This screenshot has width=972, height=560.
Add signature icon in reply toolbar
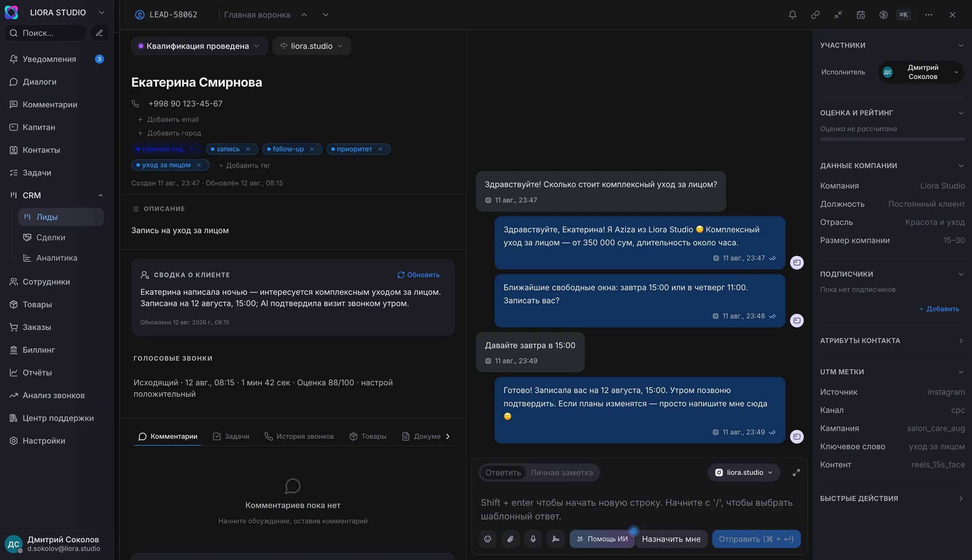point(556,539)
